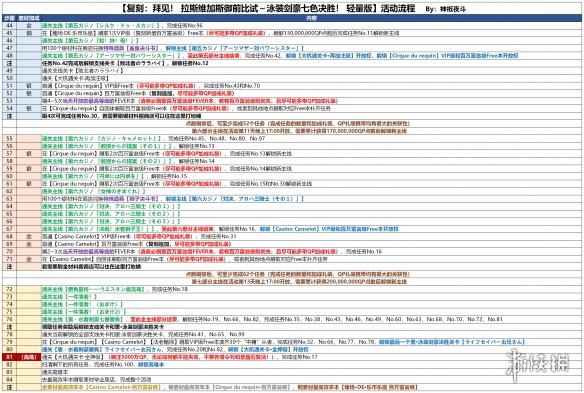Select the step number 72 cell
The height and width of the screenshot is (393, 584).
(x=9, y=289)
